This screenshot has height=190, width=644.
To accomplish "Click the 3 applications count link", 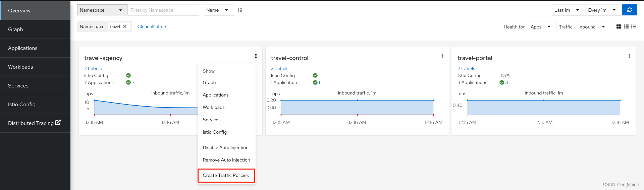I will click(x=506, y=82).
